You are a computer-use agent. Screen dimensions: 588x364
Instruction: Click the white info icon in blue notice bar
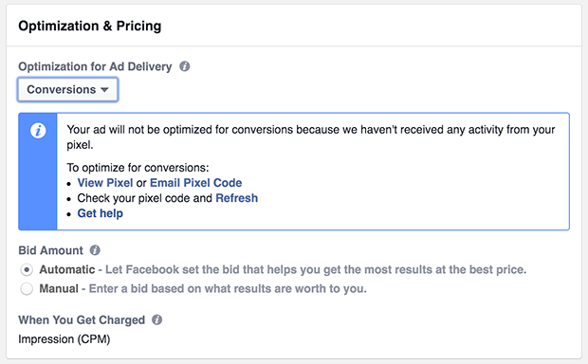click(x=38, y=131)
